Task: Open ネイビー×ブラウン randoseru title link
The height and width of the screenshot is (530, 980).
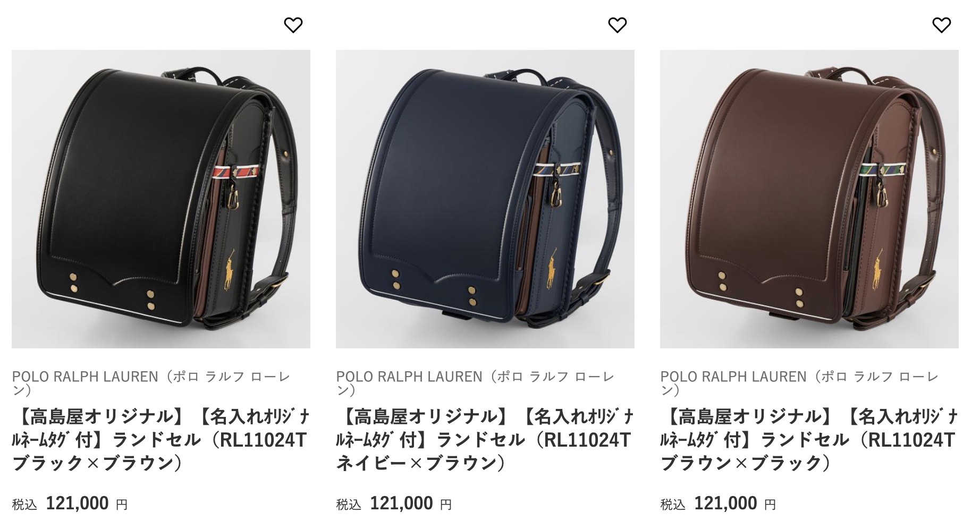Action: (x=485, y=440)
